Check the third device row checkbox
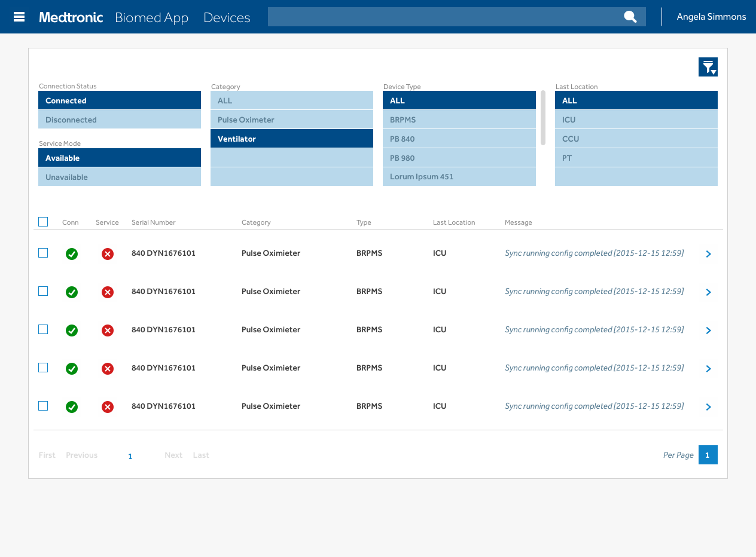 (43, 329)
